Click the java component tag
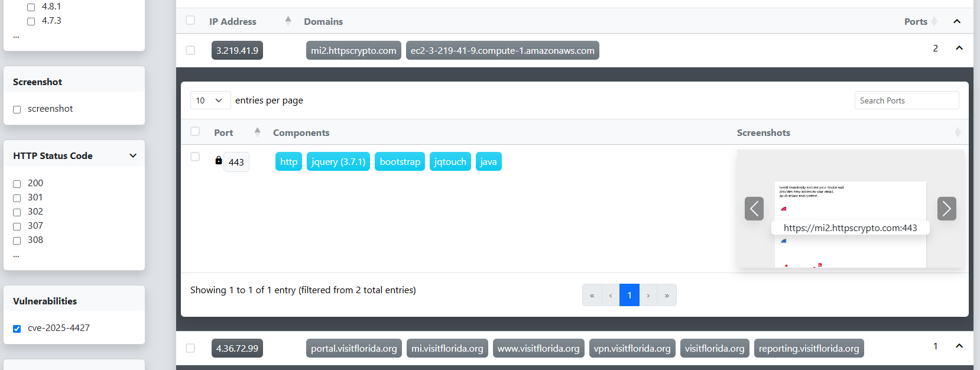The height and width of the screenshot is (370, 980). [488, 161]
